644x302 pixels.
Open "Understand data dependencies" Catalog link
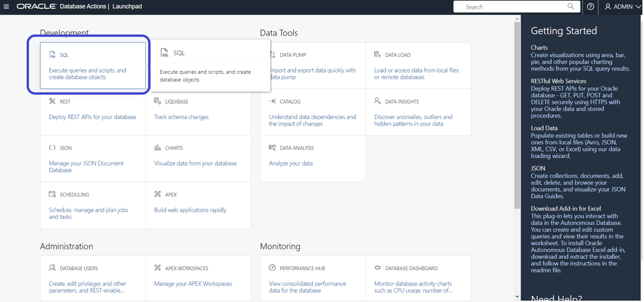[x=312, y=120]
